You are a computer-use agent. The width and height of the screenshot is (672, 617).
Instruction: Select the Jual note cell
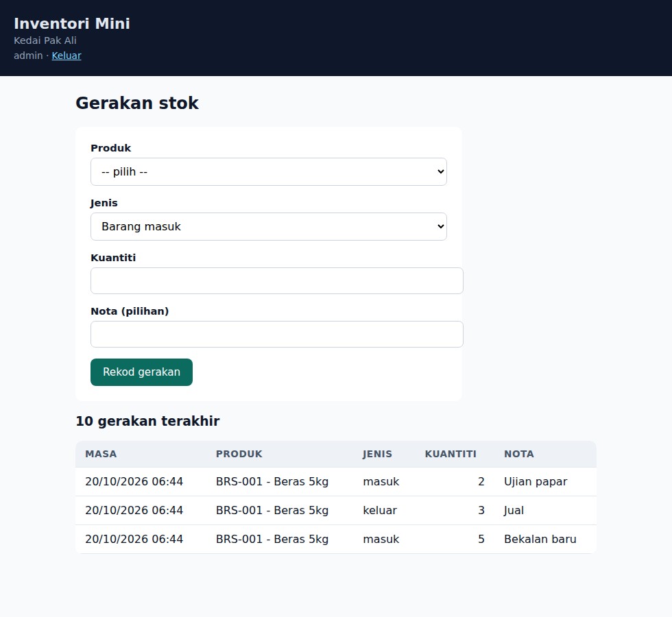[514, 510]
